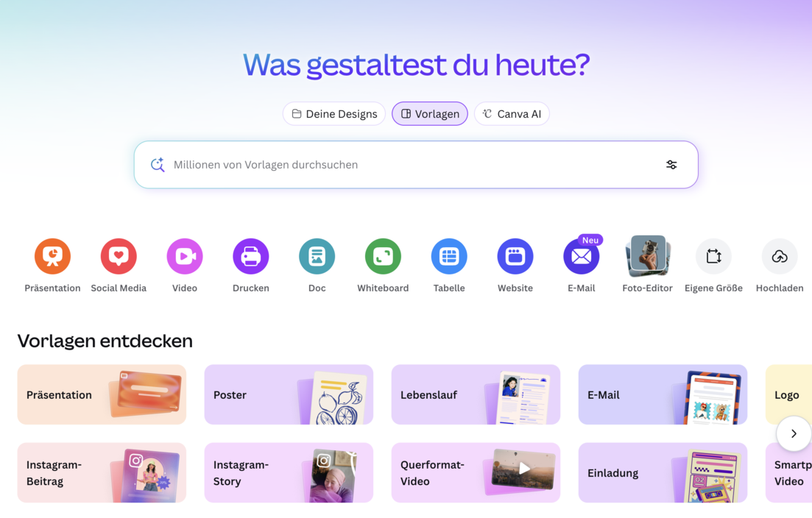Click the Drucken printer icon
This screenshot has width=812, height=518.
pyautogui.click(x=251, y=256)
